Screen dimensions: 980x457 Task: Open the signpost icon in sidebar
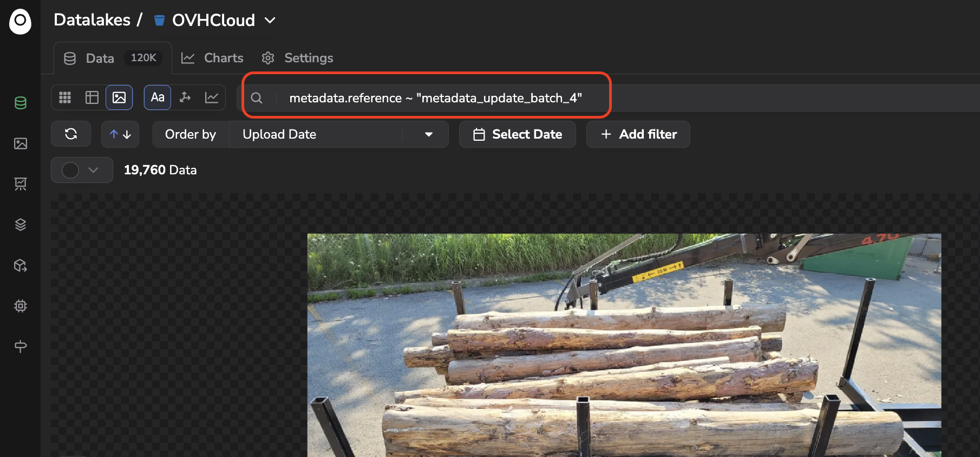(21, 347)
